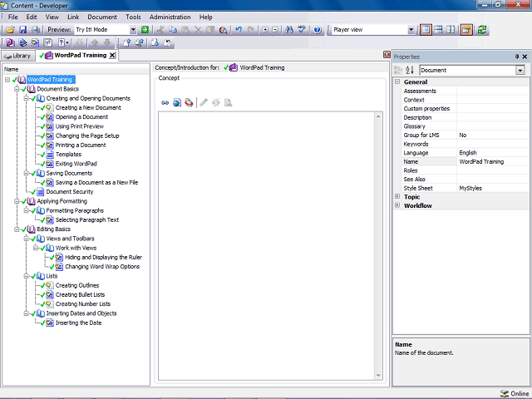Click the Paste toolbar icon
Image resolution: width=532 pixels, height=399 pixels.
click(x=185, y=30)
